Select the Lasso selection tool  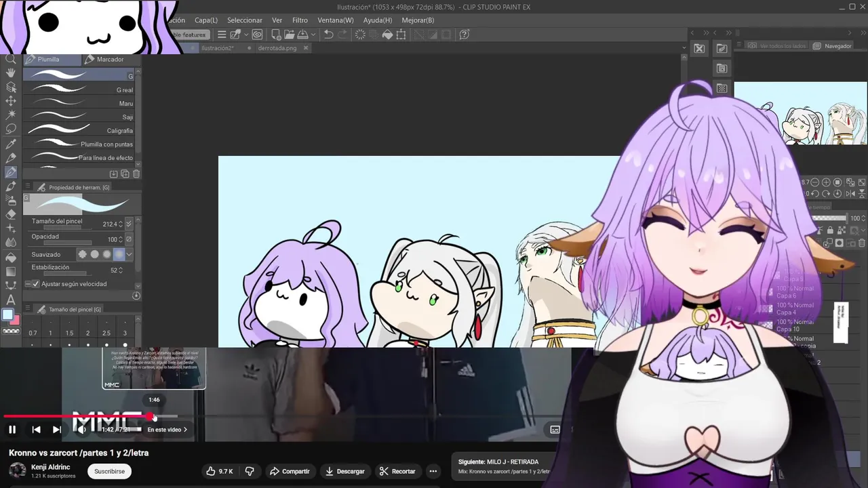click(x=11, y=129)
